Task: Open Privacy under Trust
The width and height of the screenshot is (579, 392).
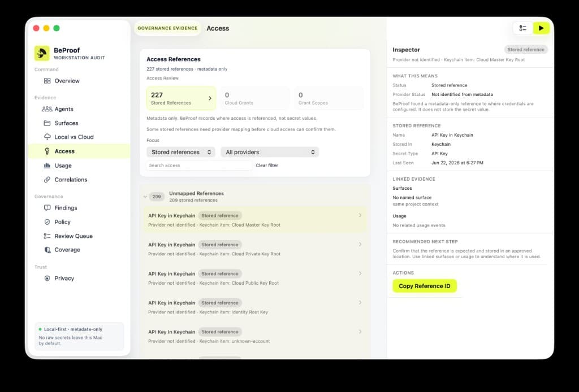Action: 64,278
